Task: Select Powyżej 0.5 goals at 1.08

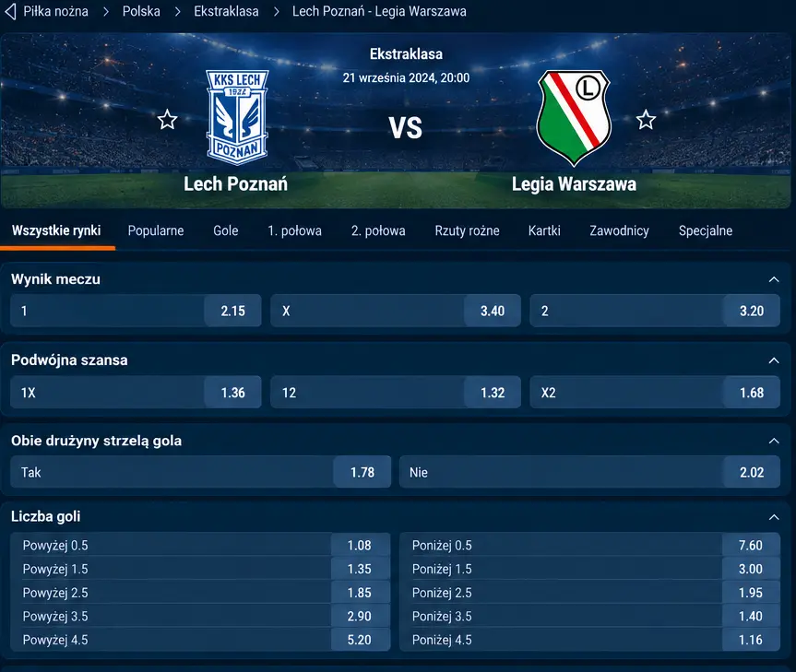Action: (200, 545)
